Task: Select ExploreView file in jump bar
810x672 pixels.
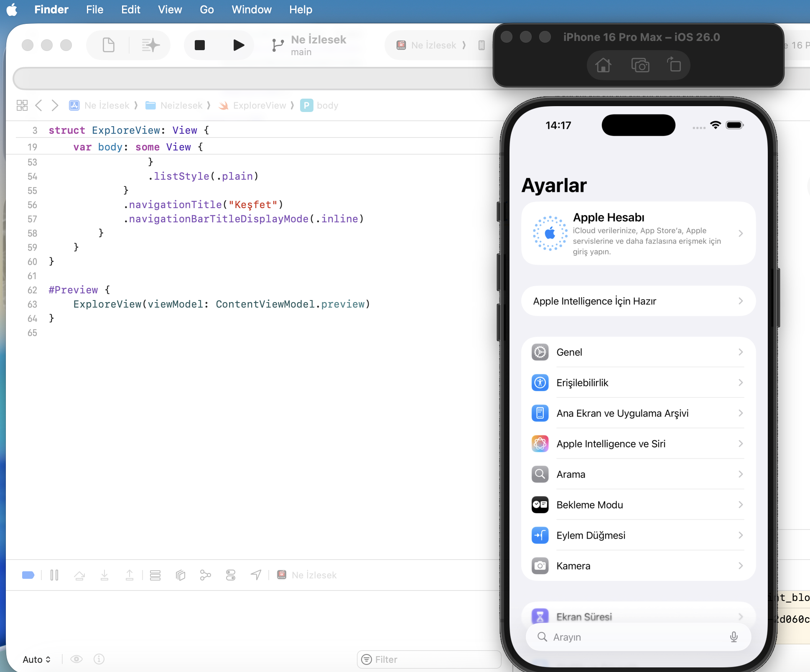Action: pos(252,105)
